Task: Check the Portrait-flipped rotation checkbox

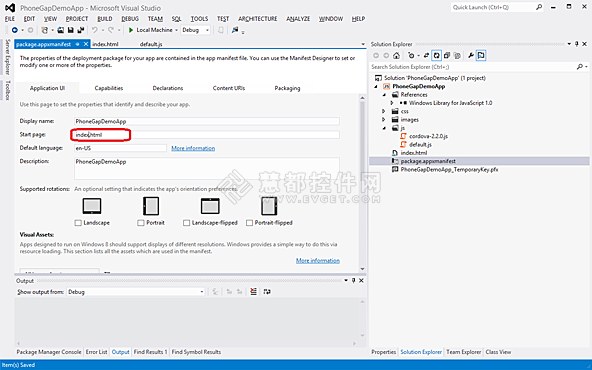Action: click(x=250, y=223)
